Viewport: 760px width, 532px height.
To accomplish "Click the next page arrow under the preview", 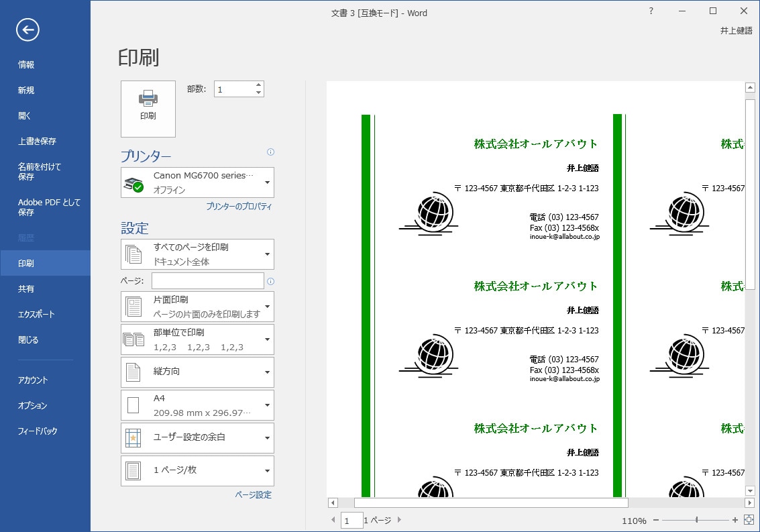I will coord(398,520).
